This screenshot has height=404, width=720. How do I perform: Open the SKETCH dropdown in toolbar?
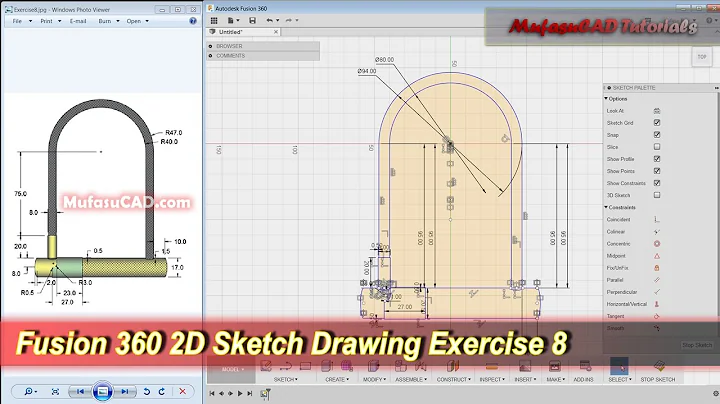pyautogui.click(x=286, y=380)
